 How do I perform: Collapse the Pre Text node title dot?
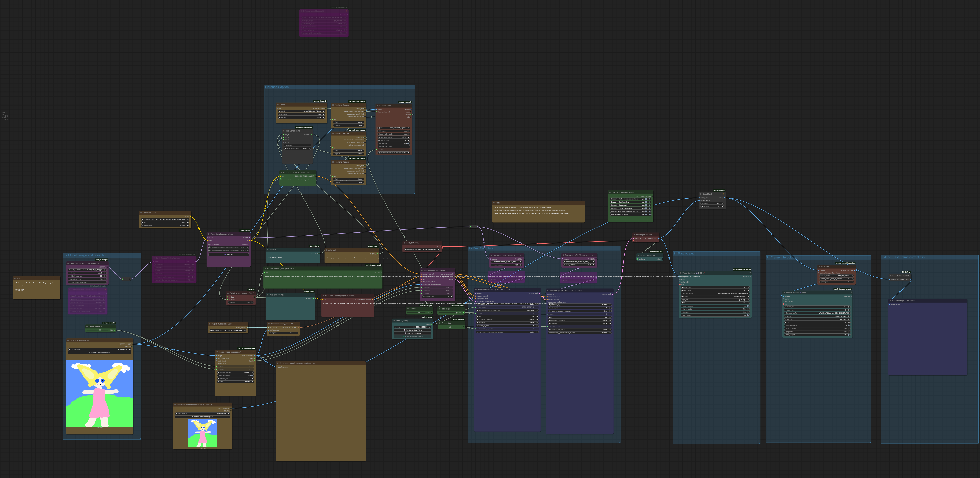point(268,250)
